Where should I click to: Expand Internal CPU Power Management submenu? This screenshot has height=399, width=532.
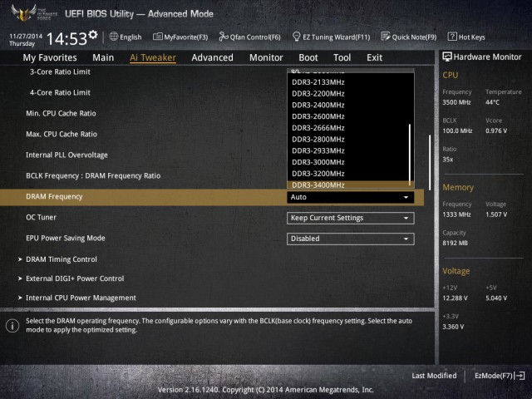[x=81, y=298]
